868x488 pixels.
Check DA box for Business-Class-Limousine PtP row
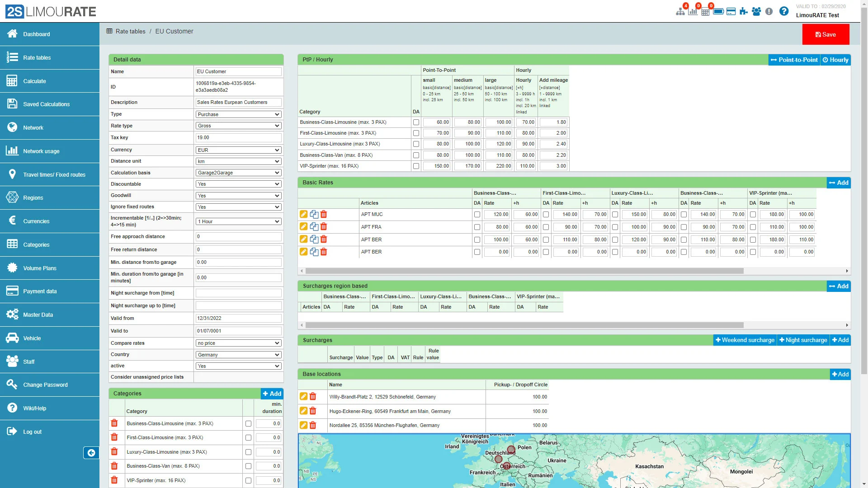tap(416, 122)
